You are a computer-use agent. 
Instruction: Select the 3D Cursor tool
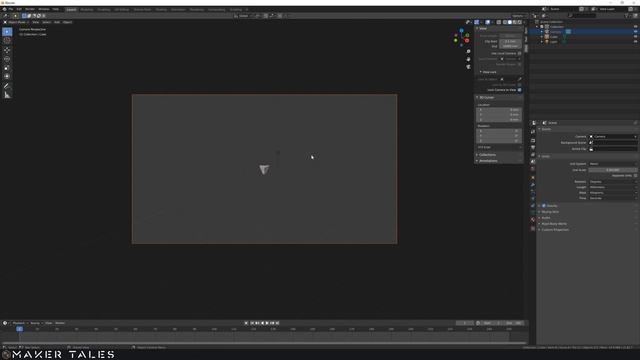coord(7,41)
